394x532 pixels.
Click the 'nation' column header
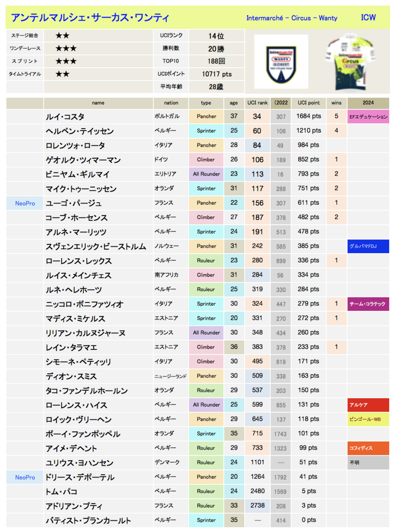171,103
